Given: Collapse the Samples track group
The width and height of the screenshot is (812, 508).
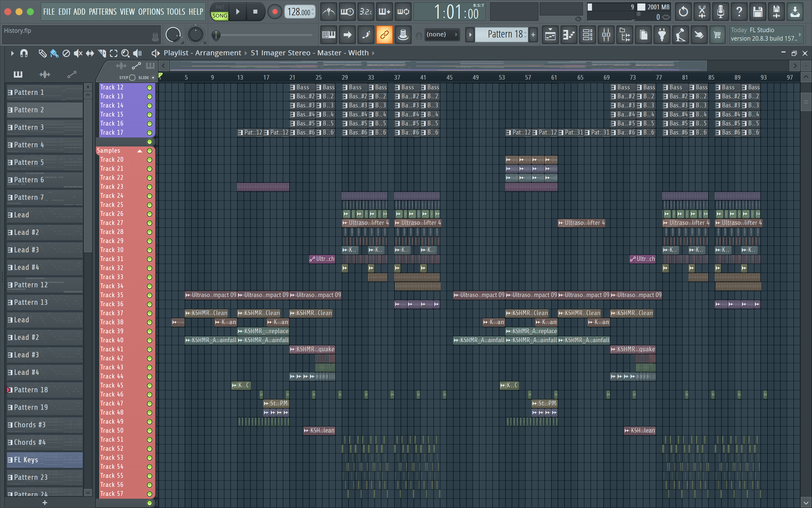Looking at the screenshot, I should [x=140, y=151].
